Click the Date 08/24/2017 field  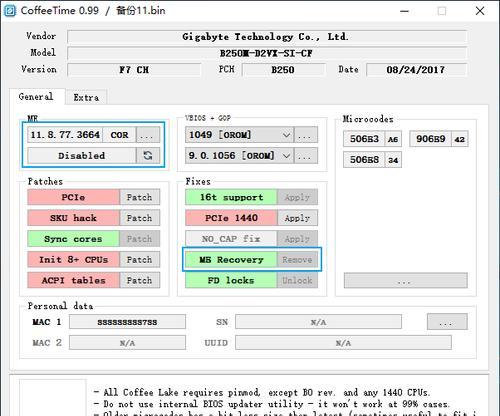coord(416,70)
